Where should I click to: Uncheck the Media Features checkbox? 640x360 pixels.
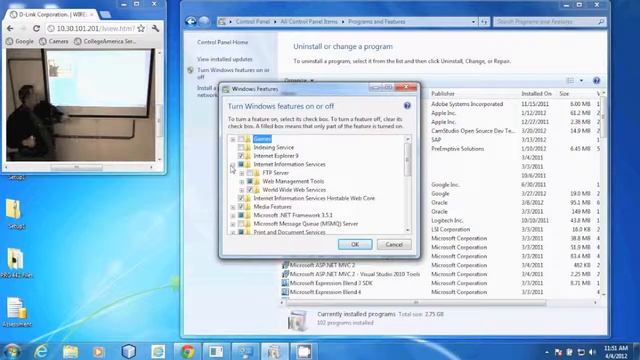tap(241, 207)
